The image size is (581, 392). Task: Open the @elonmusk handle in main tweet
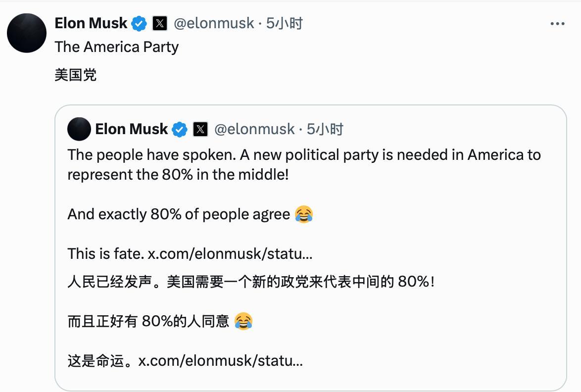(x=214, y=23)
